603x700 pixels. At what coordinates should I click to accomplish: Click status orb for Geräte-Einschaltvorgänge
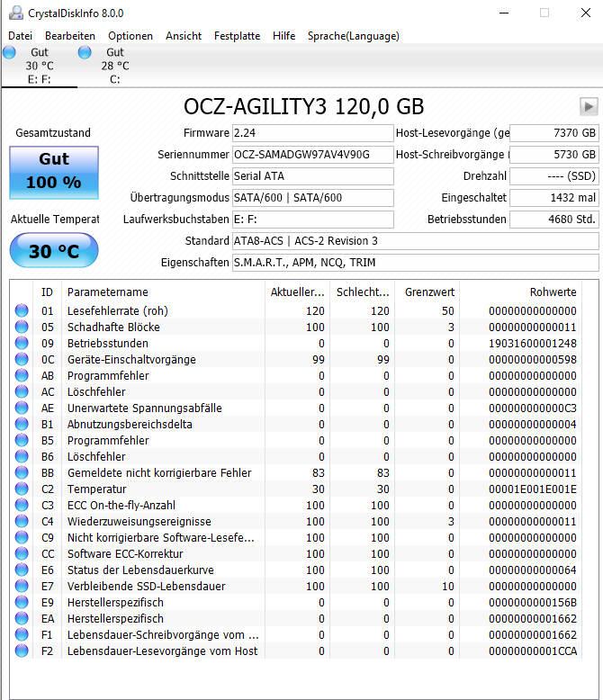point(22,359)
